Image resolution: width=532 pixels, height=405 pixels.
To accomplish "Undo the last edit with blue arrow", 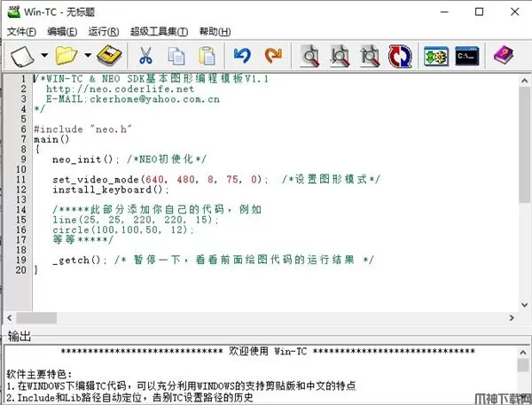I will coord(242,56).
